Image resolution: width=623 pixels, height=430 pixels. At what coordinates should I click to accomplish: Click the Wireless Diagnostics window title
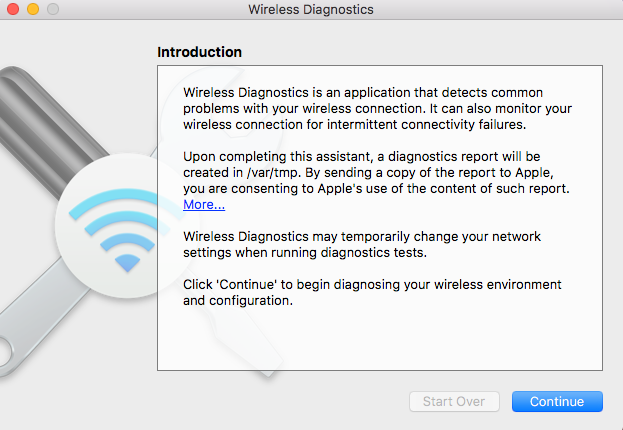311,9
